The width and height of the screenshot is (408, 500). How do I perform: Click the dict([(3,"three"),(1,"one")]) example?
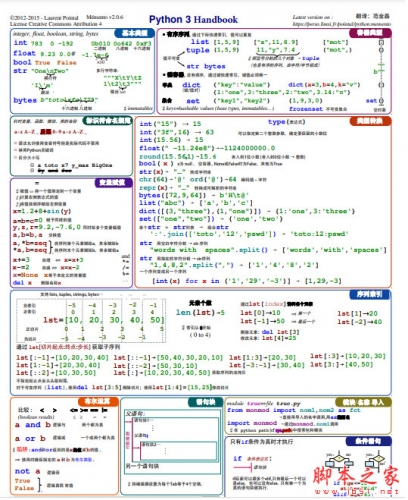(x=247, y=211)
